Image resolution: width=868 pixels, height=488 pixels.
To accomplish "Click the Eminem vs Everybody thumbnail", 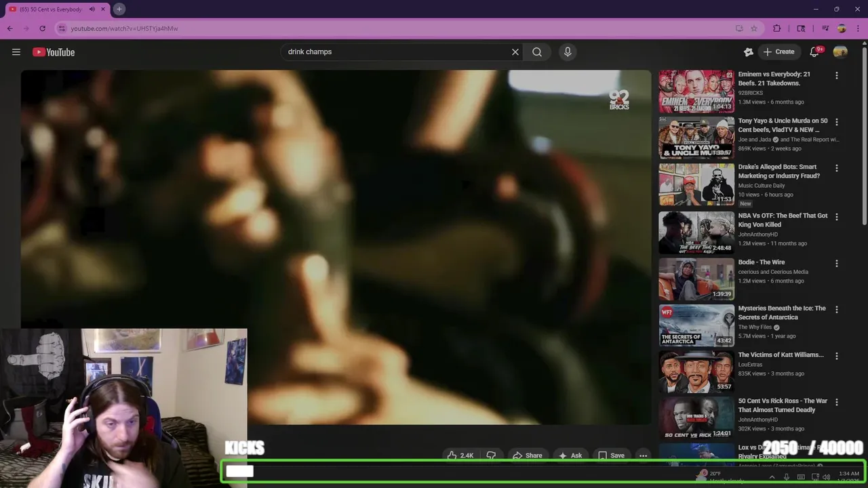I will [x=696, y=91].
